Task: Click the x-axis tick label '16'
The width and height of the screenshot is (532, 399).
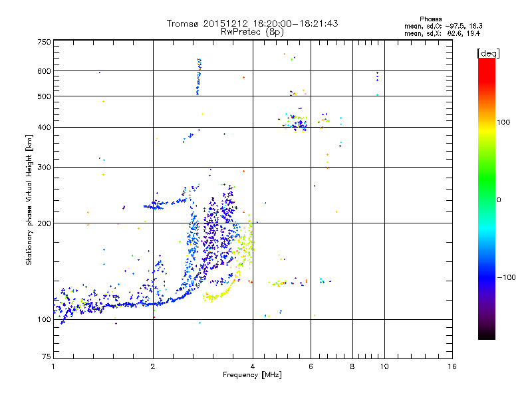Action: click(452, 366)
